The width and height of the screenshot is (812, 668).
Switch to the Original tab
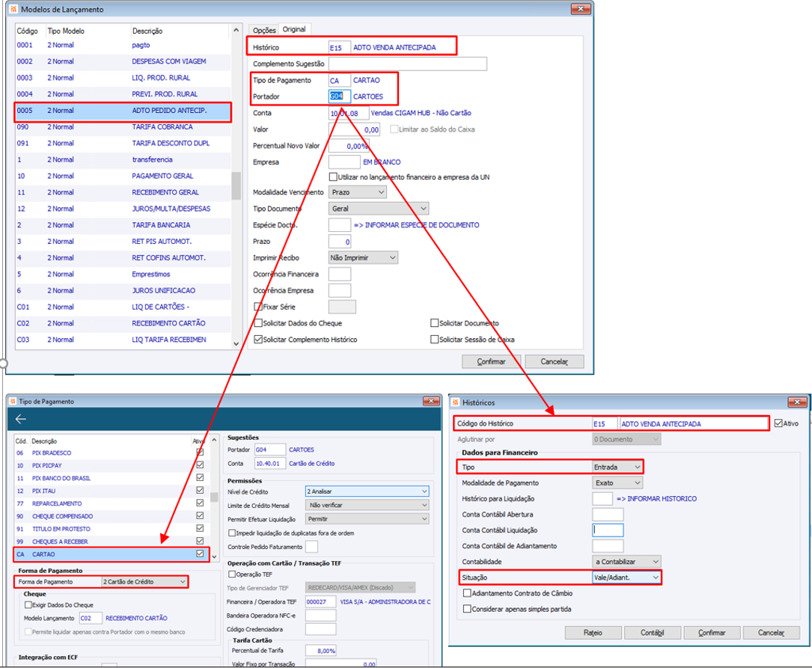click(x=294, y=29)
